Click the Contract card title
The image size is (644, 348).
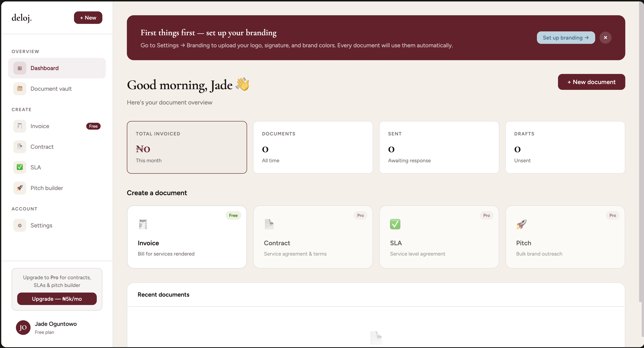277,243
